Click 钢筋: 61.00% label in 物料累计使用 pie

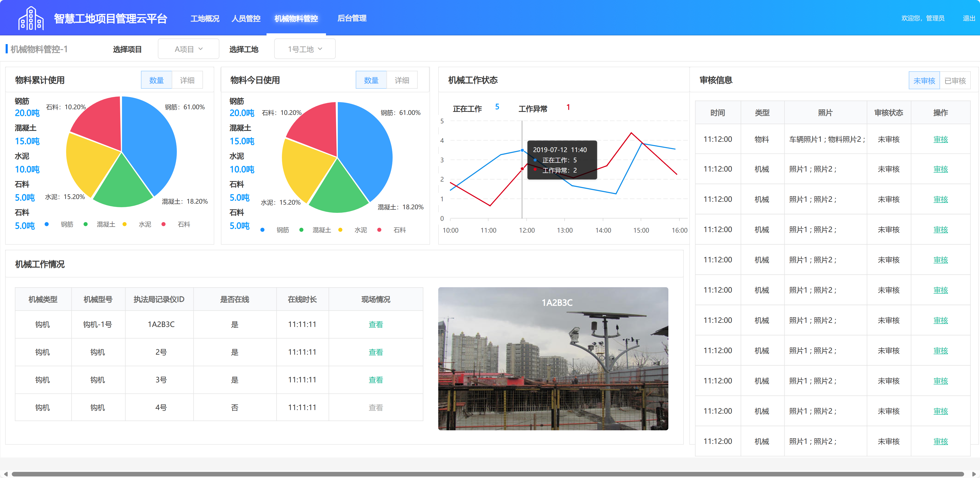point(185,107)
